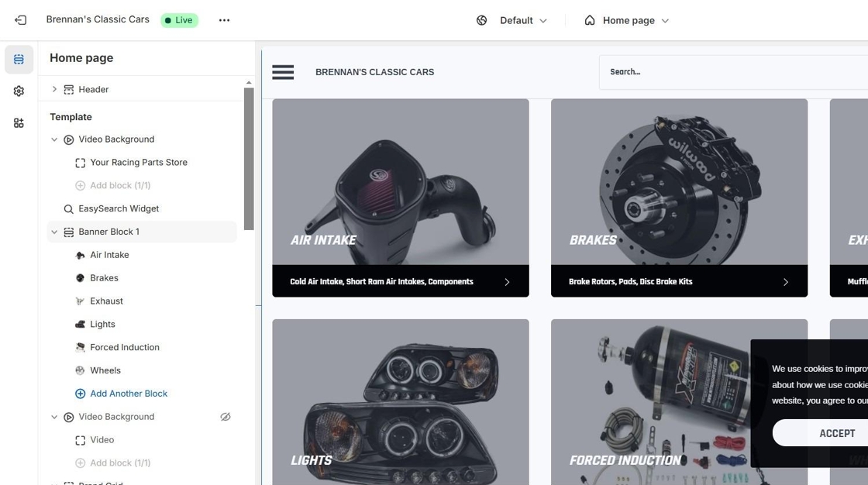The height and width of the screenshot is (485, 868).
Task: Click the Lights block thumbnail icon
Action: pos(81,325)
